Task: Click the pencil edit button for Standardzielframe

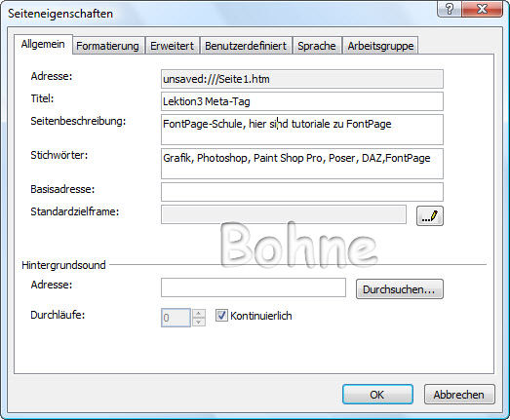Action: pos(430,216)
